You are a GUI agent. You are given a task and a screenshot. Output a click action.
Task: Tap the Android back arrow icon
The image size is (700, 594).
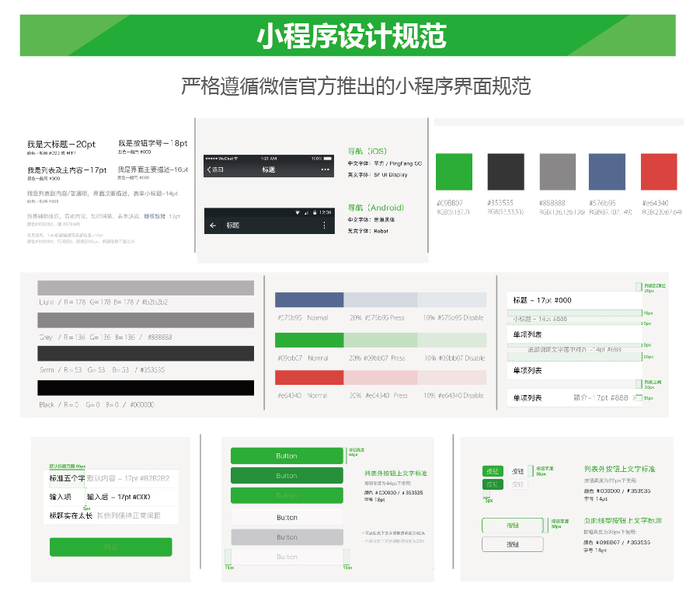click(x=213, y=225)
